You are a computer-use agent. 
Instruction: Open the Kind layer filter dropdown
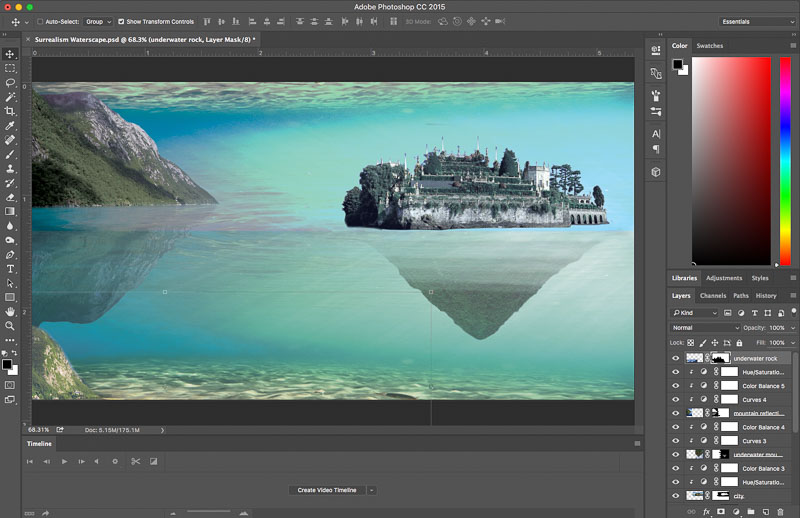coord(694,313)
